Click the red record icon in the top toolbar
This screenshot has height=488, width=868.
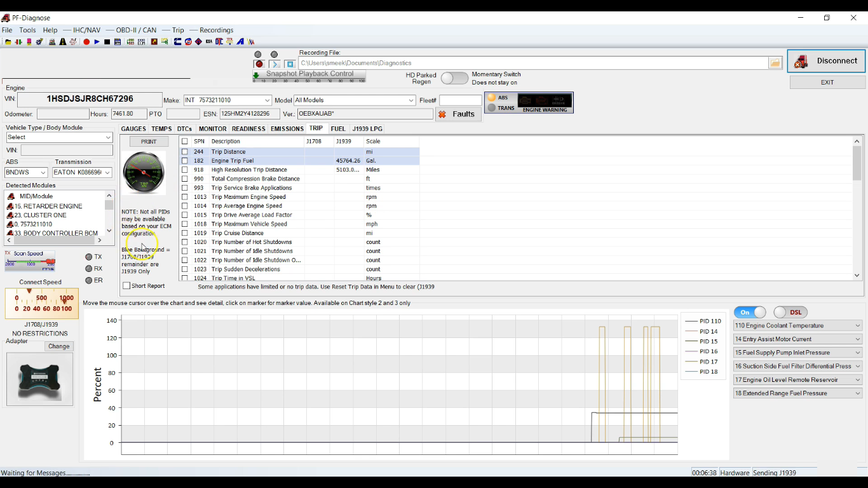tap(86, 42)
